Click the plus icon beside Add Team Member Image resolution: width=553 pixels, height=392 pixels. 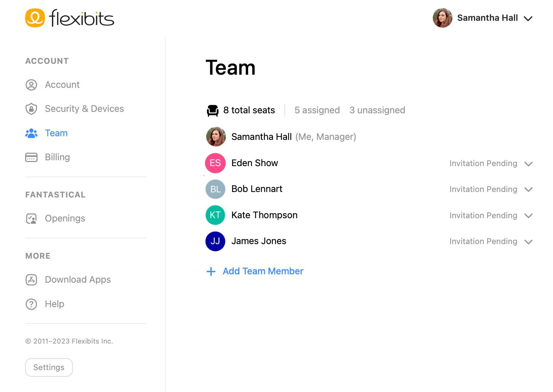tap(211, 271)
